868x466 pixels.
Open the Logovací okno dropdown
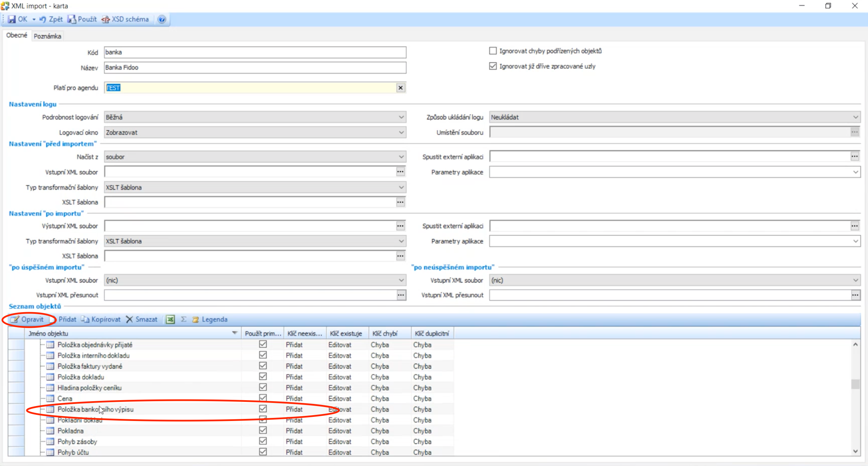(x=401, y=133)
